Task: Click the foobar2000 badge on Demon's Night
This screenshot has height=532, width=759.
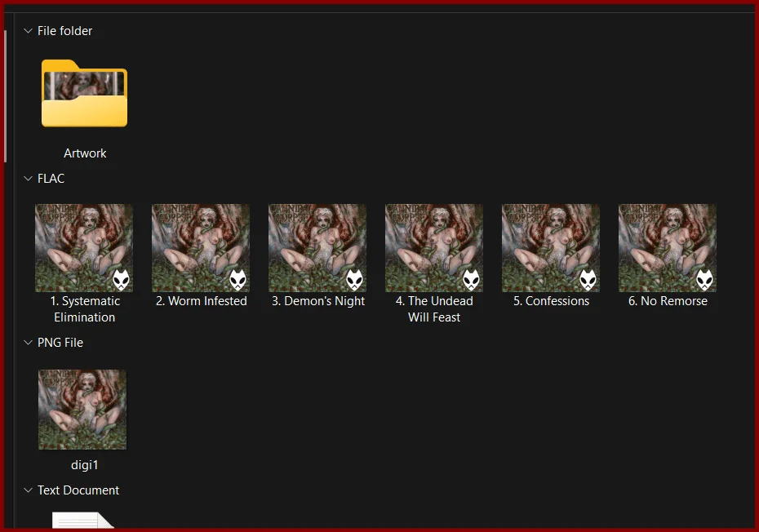Action: point(354,280)
